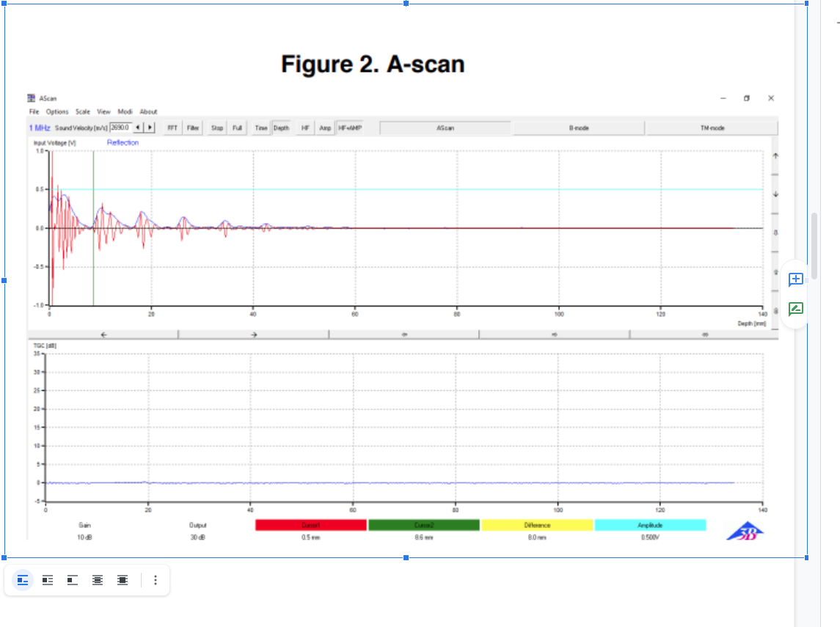Select the 'In front of text' image icon
The height and width of the screenshot is (627, 840).
click(122, 579)
